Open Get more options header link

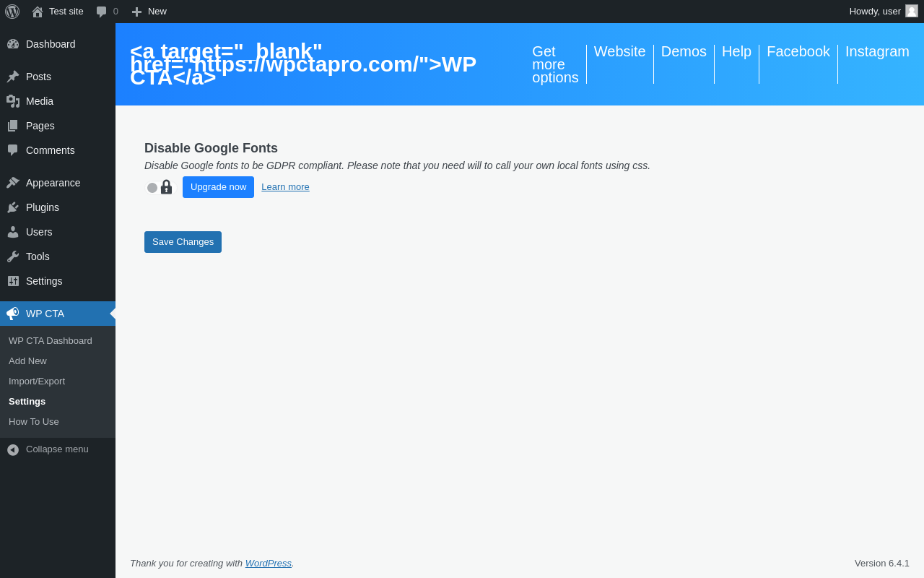pyautogui.click(x=555, y=64)
